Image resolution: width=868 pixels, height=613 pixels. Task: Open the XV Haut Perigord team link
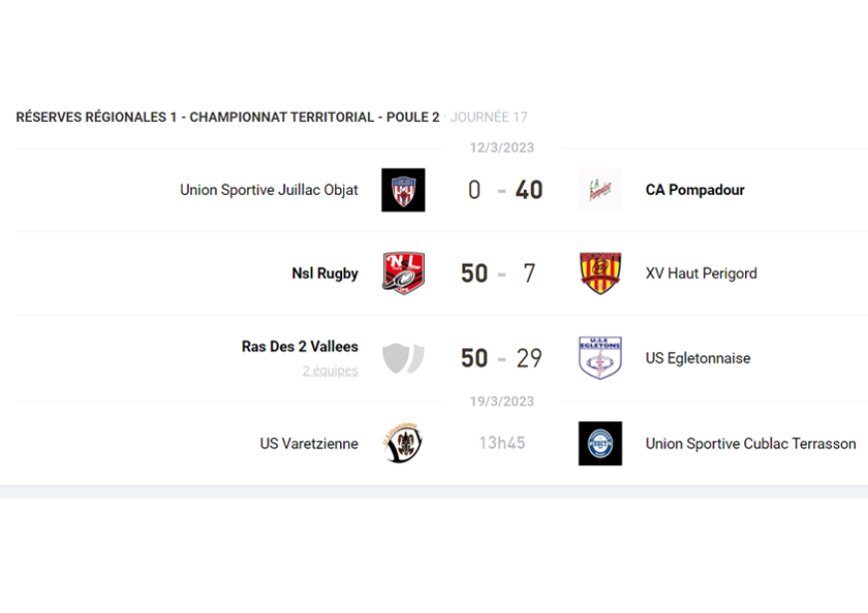tap(700, 274)
